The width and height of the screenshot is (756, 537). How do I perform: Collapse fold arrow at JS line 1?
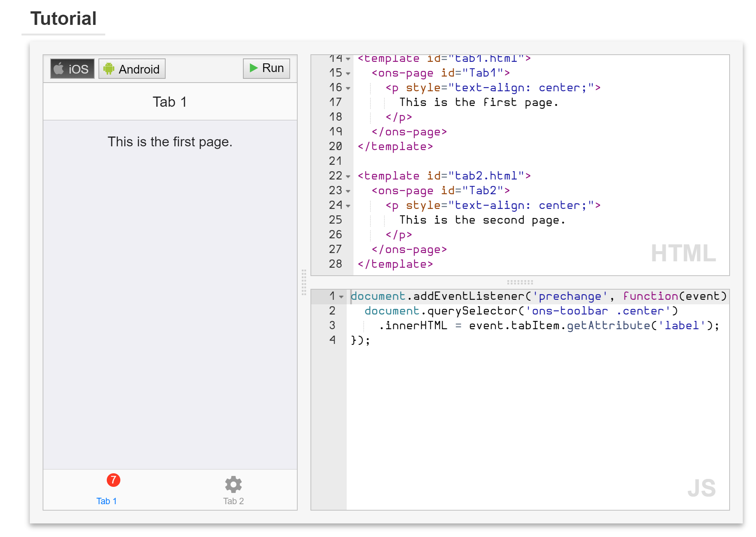[341, 297]
